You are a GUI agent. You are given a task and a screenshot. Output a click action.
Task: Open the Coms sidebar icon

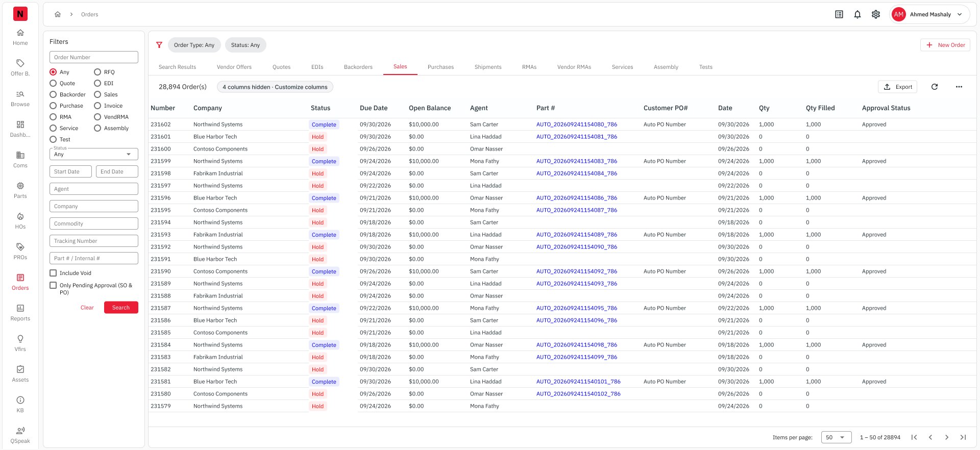(x=20, y=155)
